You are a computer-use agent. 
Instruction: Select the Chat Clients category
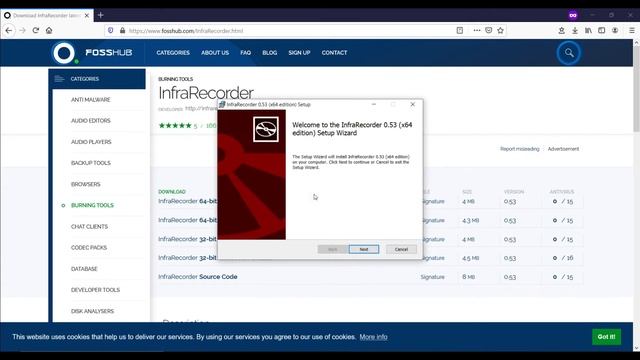pos(89,227)
